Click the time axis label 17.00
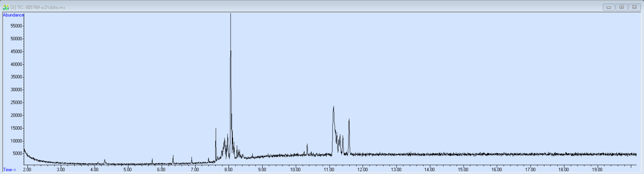This screenshot has height=174, width=644. [x=530, y=169]
